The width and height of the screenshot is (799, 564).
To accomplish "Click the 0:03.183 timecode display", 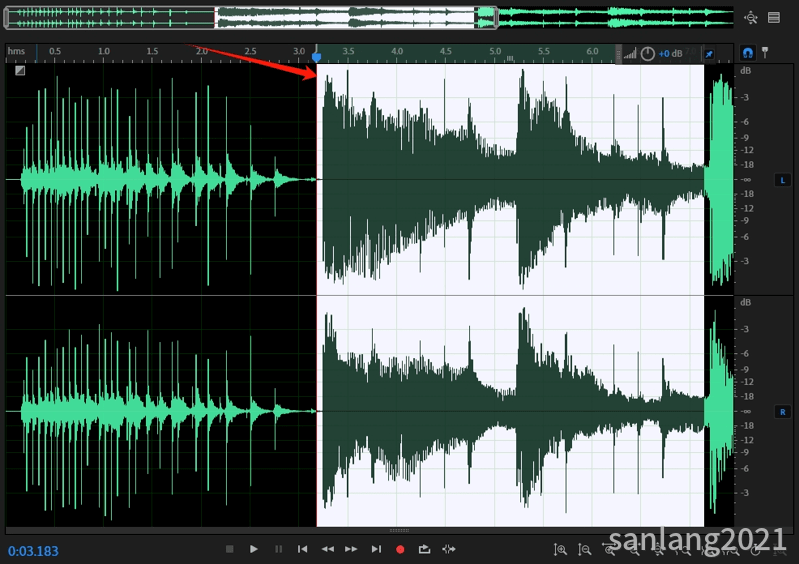I will [x=33, y=551].
